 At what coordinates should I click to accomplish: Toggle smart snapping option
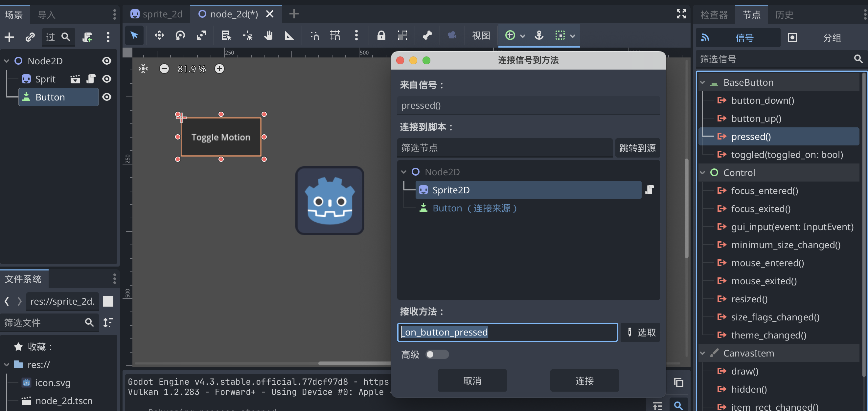tap(315, 35)
